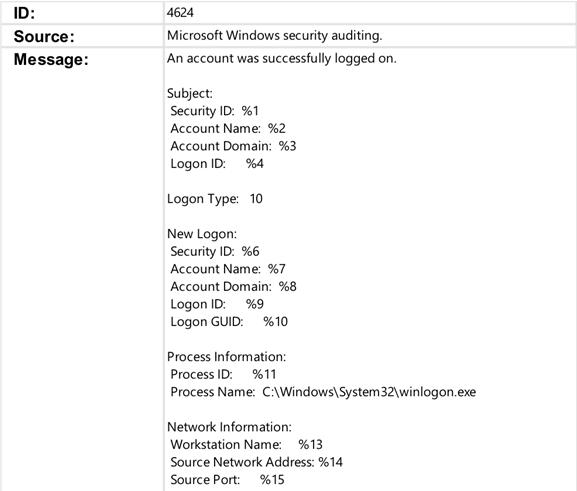Click Microsoft Windows security auditing text

275,36
